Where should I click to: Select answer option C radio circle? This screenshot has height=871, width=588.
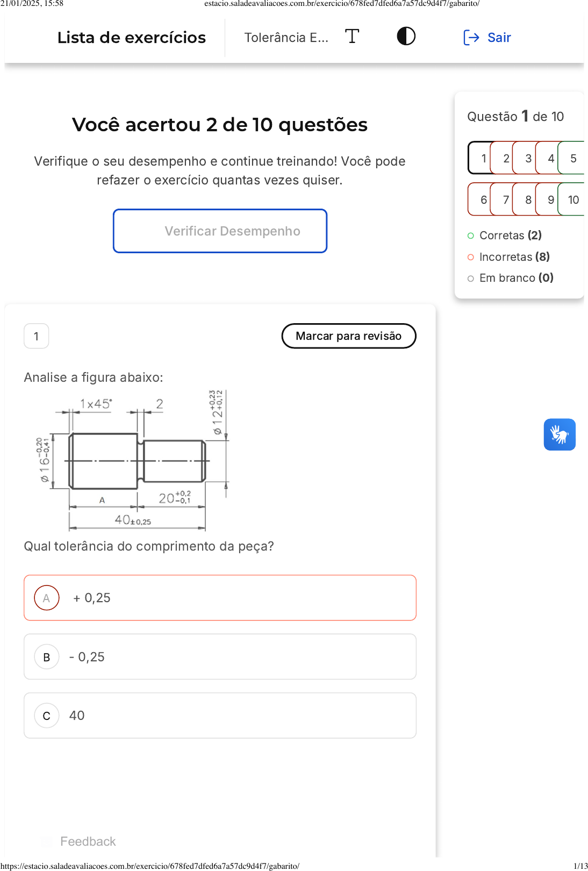pos(47,716)
